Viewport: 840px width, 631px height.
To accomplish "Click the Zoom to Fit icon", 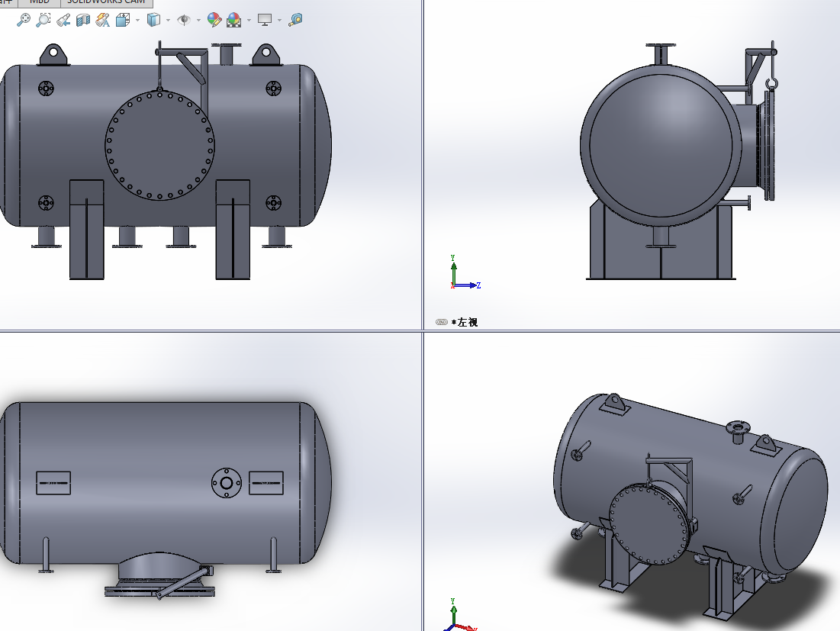I will [x=23, y=21].
